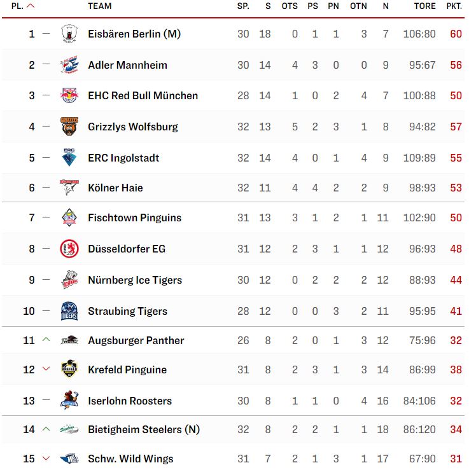Click the Kölner Haie shark logo
Viewport: 476px width, 470px height.
pos(69,188)
